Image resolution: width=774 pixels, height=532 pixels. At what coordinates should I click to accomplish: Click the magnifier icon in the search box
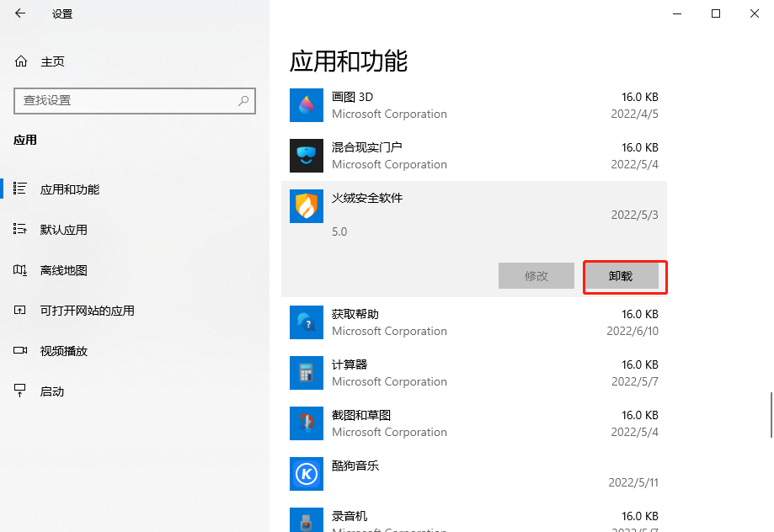click(x=243, y=100)
